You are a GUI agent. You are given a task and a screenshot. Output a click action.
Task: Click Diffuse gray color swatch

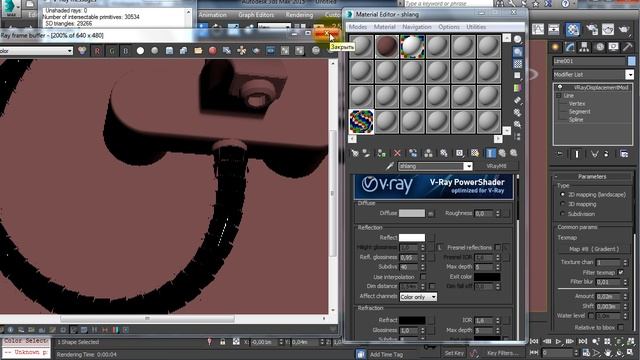pos(412,213)
